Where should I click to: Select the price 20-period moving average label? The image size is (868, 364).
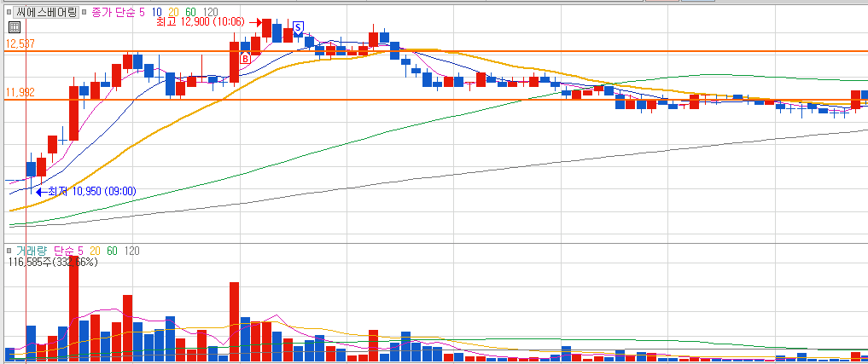point(174,12)
